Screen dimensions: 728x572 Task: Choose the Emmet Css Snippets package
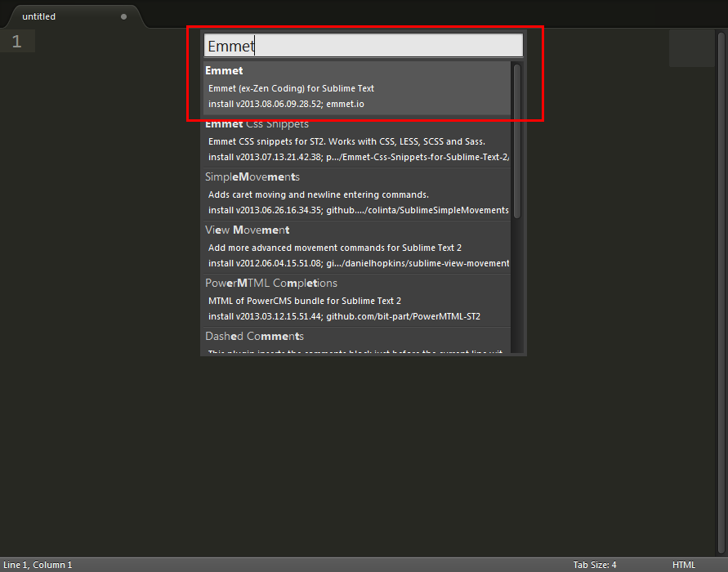tap(356, 141)
